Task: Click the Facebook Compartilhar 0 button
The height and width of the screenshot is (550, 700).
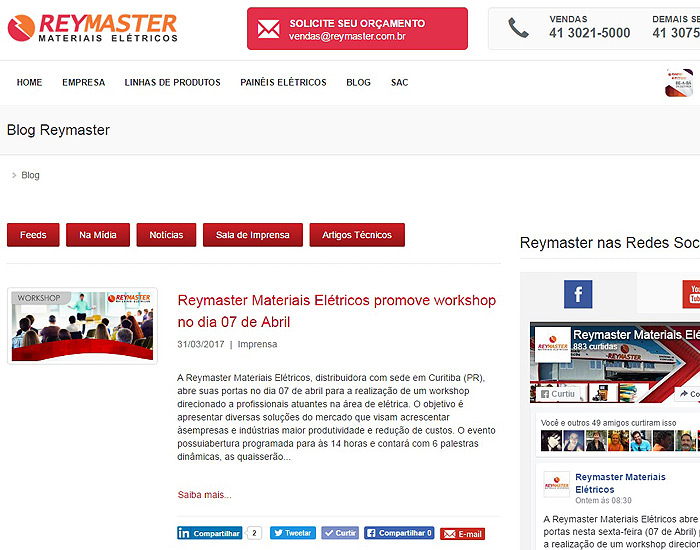Action: (399, 533)
